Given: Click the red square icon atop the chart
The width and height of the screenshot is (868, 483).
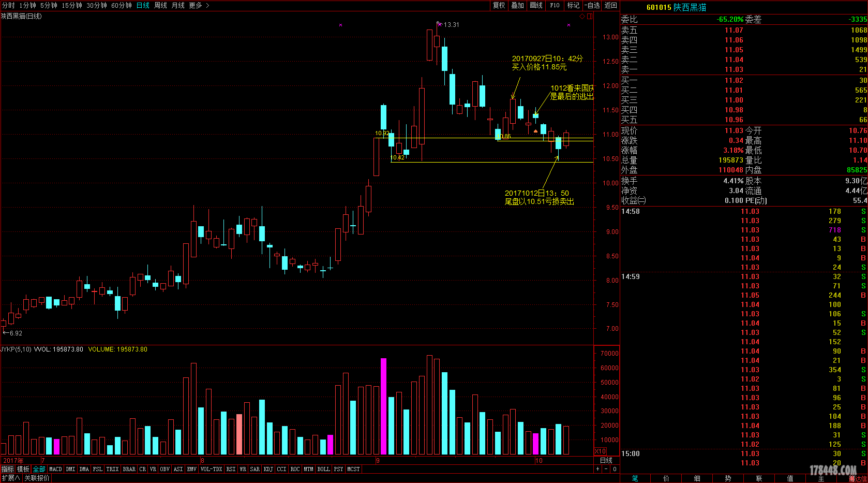Looking at the screenshot, I should click(x=590, y=17).
